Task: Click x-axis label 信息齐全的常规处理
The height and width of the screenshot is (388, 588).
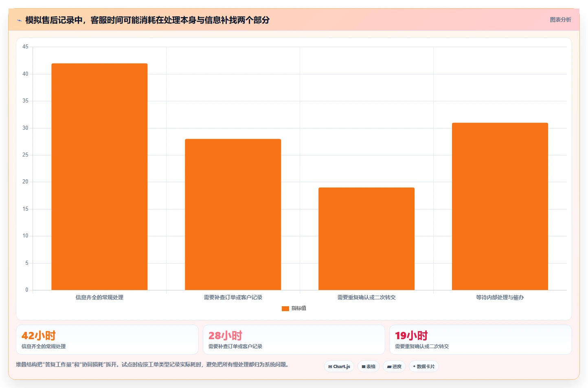Action: [99, 297]
